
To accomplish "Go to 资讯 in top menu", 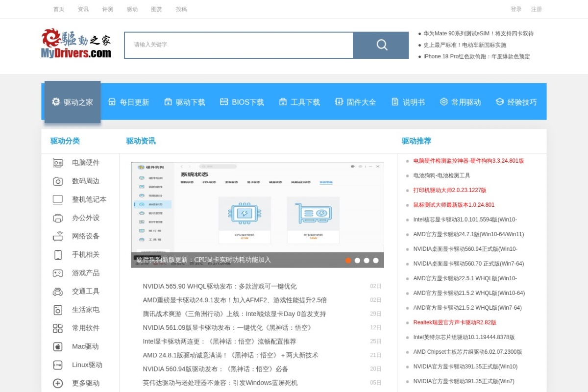I will coord(83,9).
